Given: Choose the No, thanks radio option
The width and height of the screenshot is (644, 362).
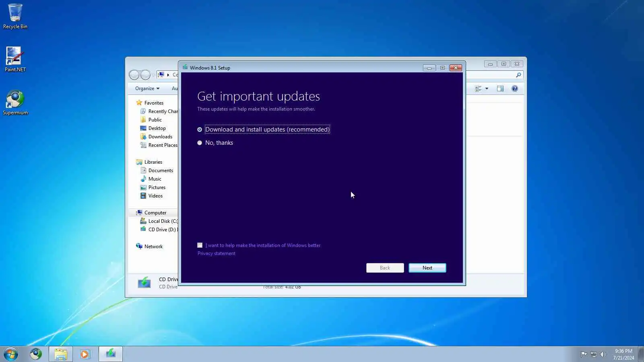Looking at the screenshot, I should pos(200,143).
